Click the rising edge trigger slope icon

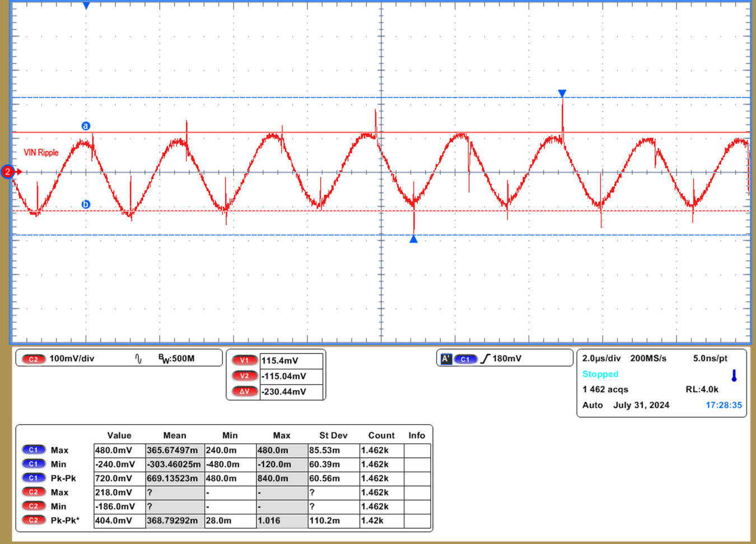pyautogui.click(x=485, y=359)
